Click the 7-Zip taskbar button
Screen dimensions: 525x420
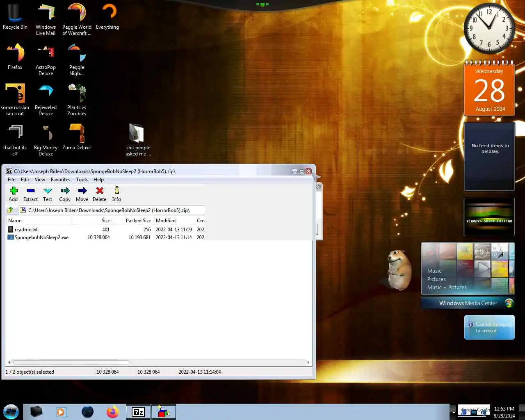click(x=138, y=412)
